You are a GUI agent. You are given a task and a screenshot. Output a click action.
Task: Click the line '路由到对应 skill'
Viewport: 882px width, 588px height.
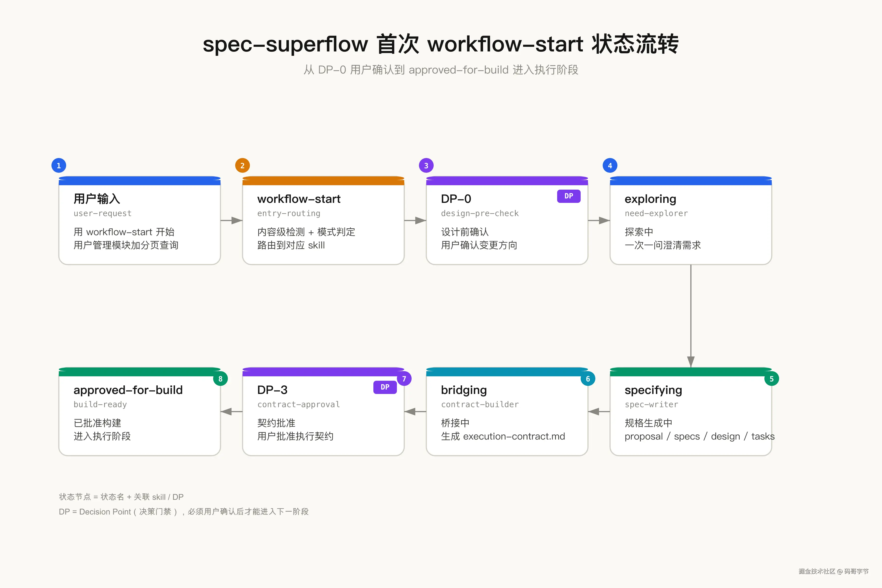tap(291, 245)
